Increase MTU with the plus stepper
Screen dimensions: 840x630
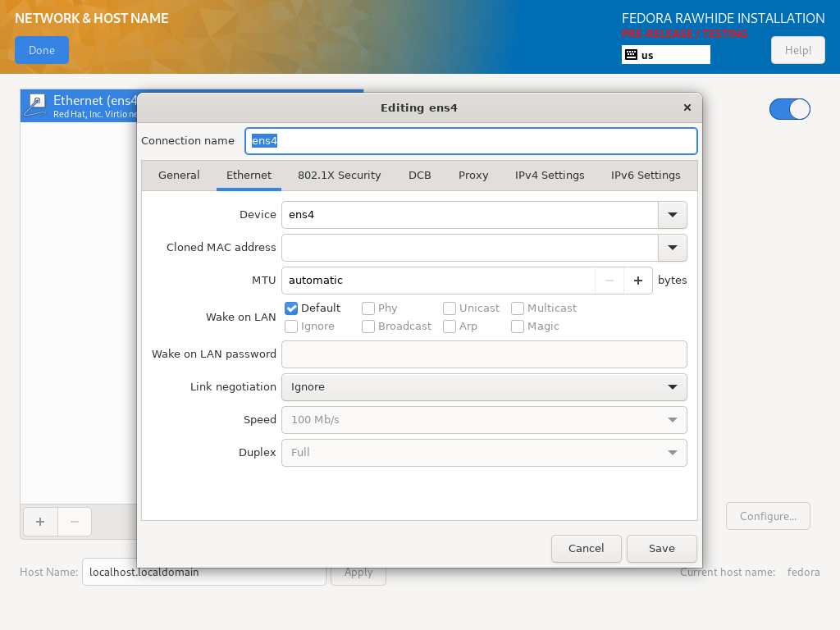click(x=638, y=281)
